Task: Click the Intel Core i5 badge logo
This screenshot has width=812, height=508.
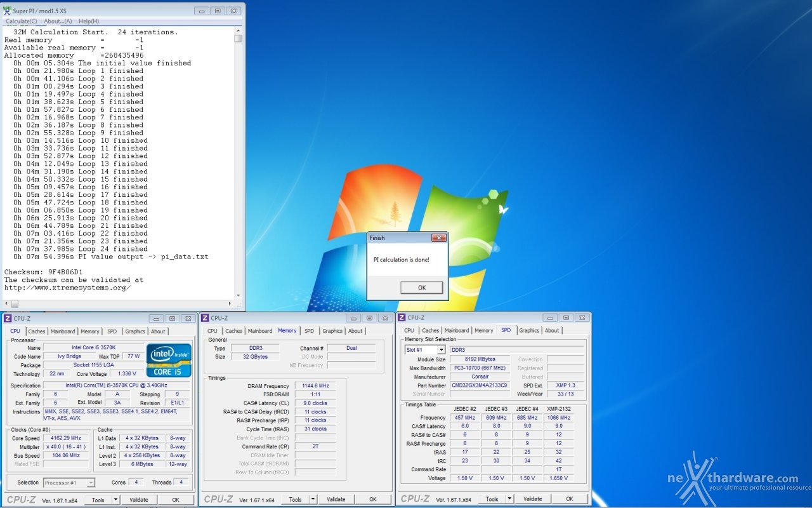Action: (168, 361)
